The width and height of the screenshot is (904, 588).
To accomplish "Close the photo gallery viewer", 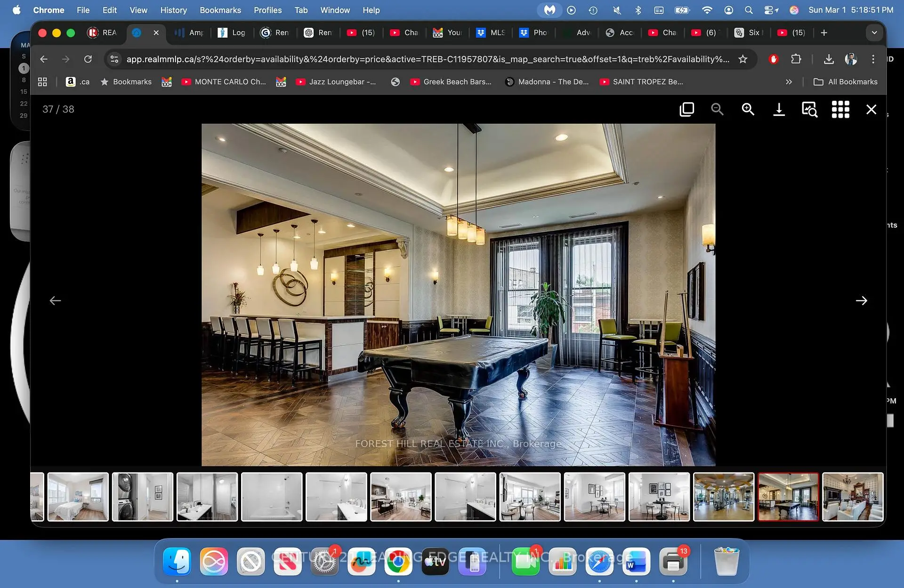I will [x=871, y=109].
